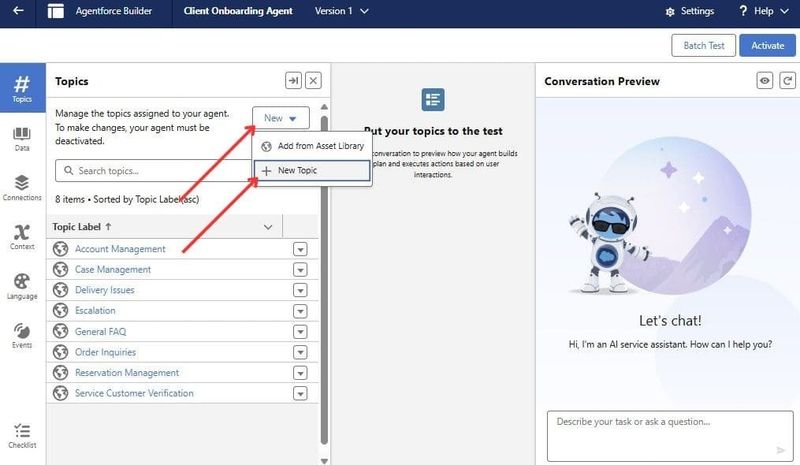This screenshot has width=800, height=465.
Task: Click the Settings gear icon
Action: tap(670, 11)
